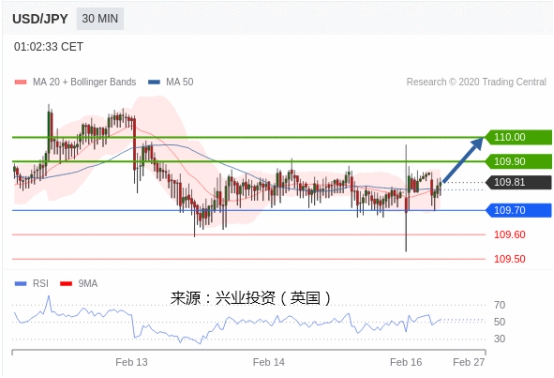Click the 109.60 support level label

[x=509, y=235]
